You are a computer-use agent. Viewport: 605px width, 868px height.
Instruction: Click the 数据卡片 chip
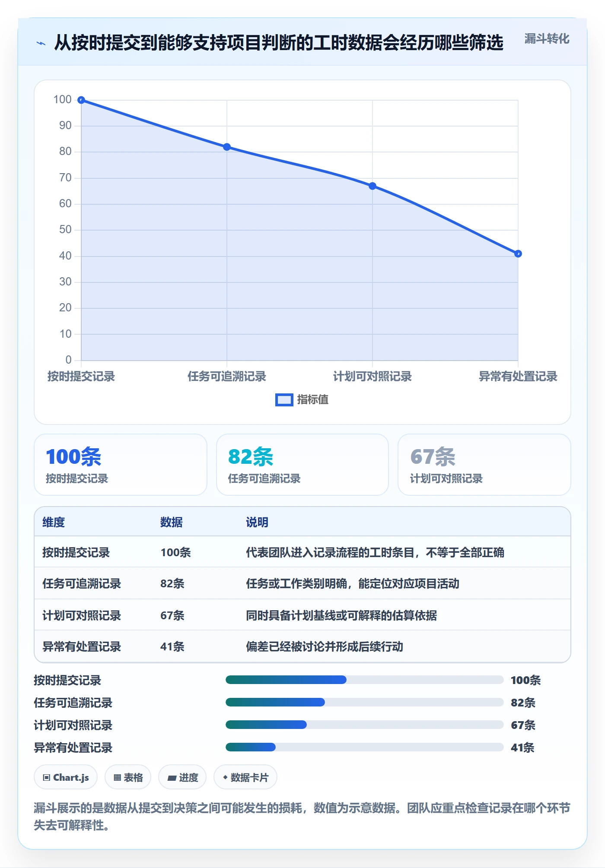click(x=245, y=778)
